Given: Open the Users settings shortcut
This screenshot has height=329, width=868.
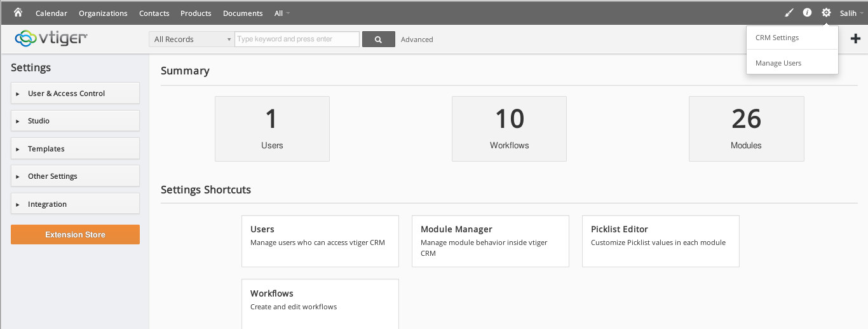Looking at the screenshot, I should pos(320,241).
